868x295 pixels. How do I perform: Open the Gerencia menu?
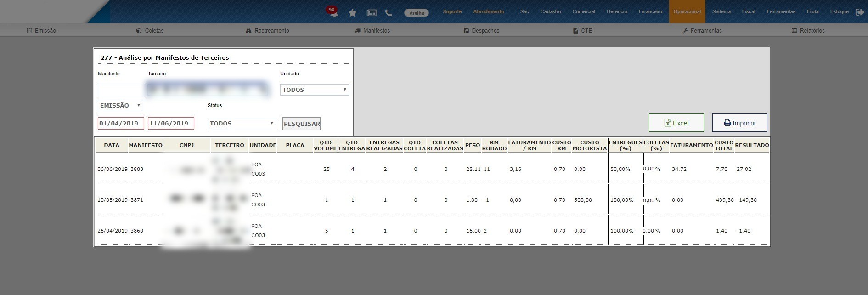click(x=617, y=11)
